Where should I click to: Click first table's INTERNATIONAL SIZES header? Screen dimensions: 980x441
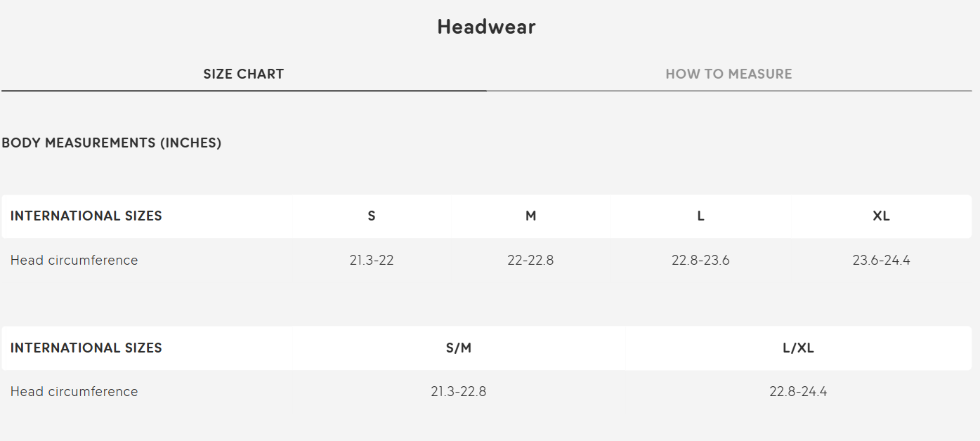[86, 216]
